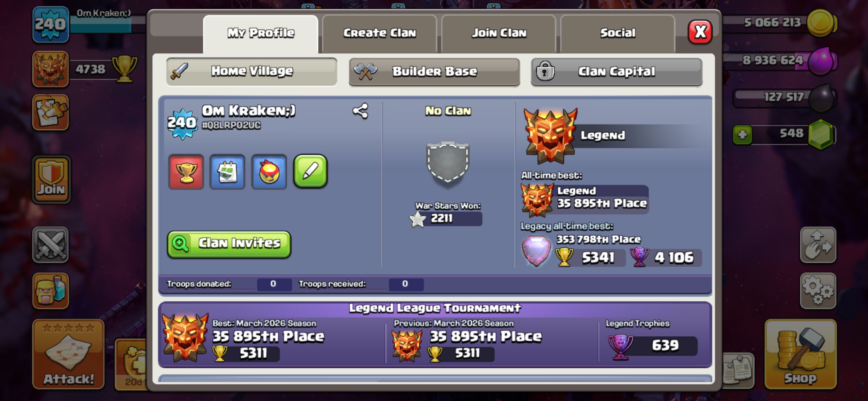Select the locked Clan Capital section
868x401 pixels.
tap(617, 72)
